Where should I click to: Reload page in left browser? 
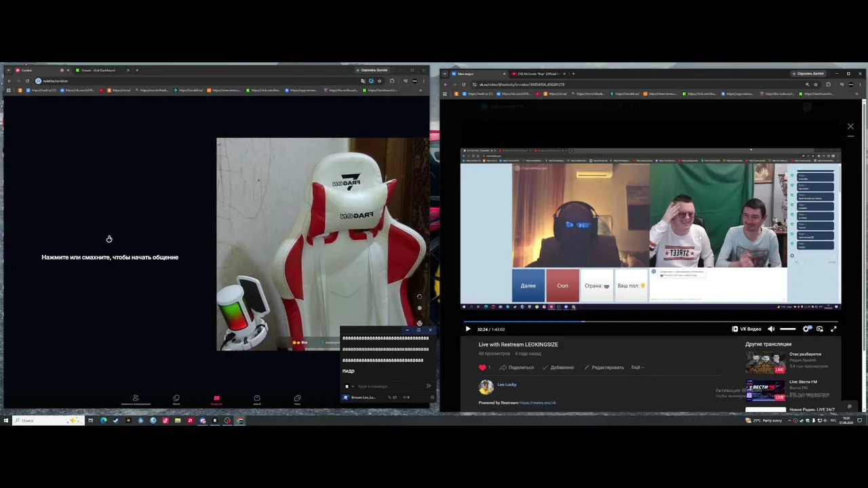tap(27, 81)
